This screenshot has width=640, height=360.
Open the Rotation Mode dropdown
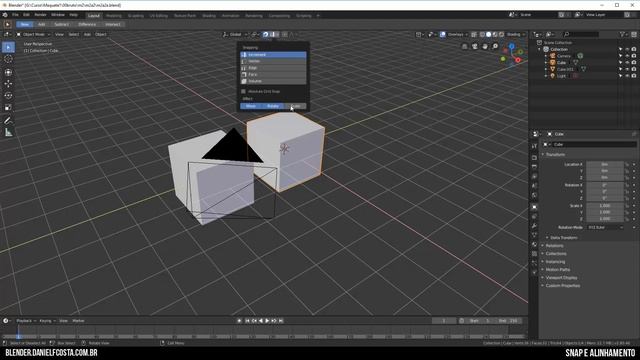pos(605,227)
